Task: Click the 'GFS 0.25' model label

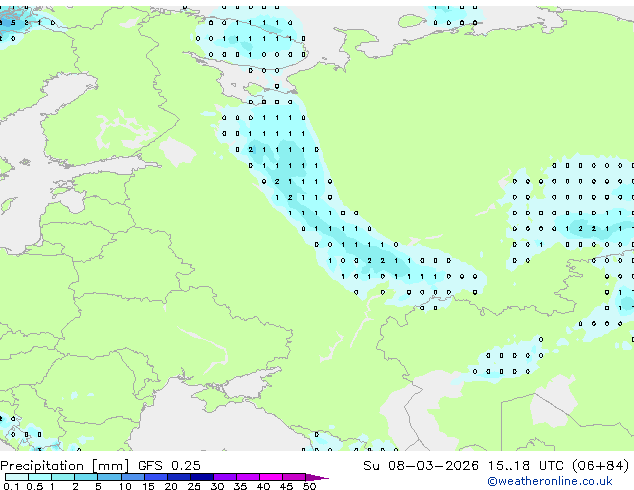Action: point(169,466)
